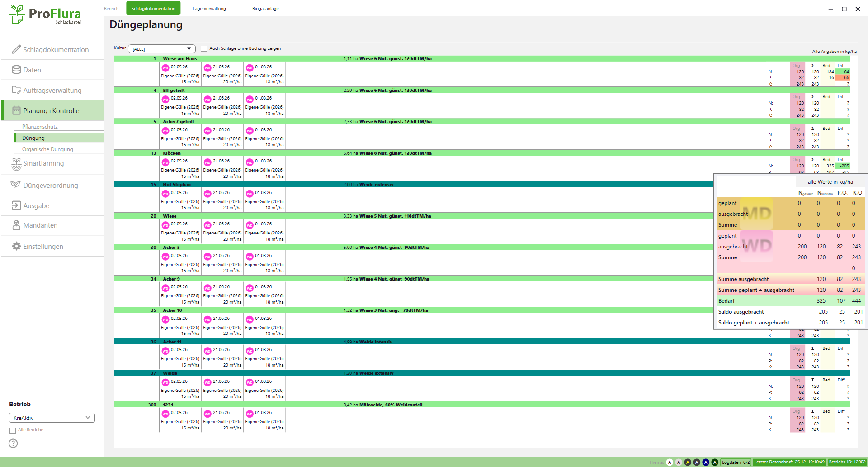Screen dimensions: 868x467
Task: Click the Daten database icon
Action: click(16, 70)
